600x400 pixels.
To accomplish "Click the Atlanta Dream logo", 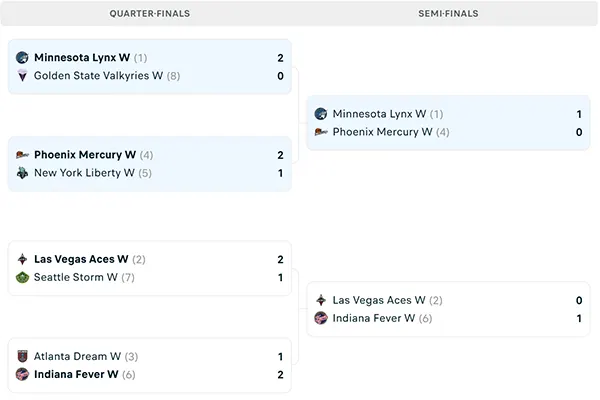I will pyautogui.click(x=22, y=356).
